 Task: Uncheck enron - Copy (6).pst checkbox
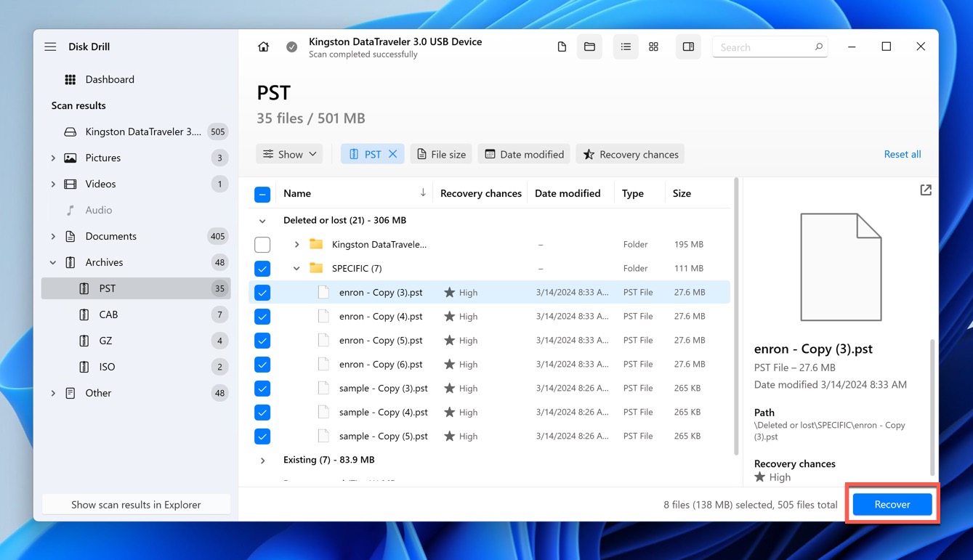(262, 364)
